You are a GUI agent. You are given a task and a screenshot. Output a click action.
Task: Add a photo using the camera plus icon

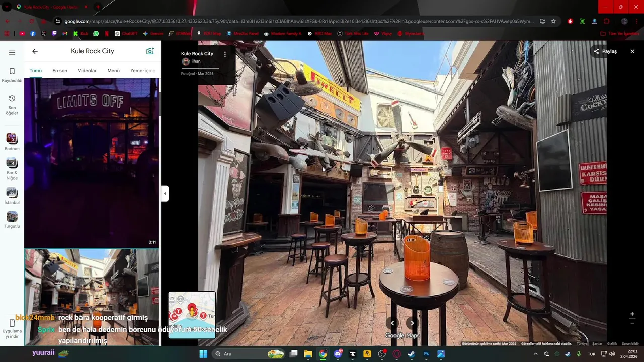coord(150,51)
